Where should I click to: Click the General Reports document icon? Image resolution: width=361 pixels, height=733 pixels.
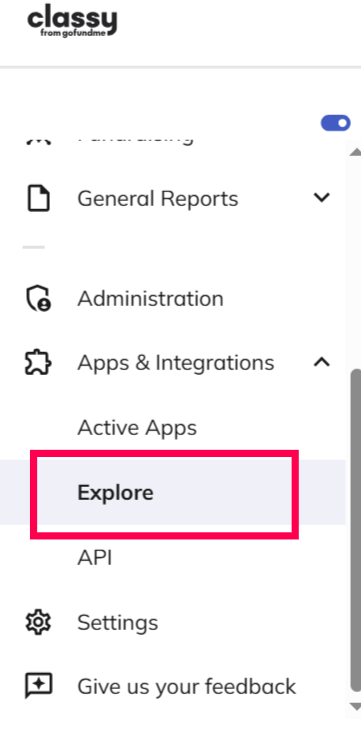(37, 199)
